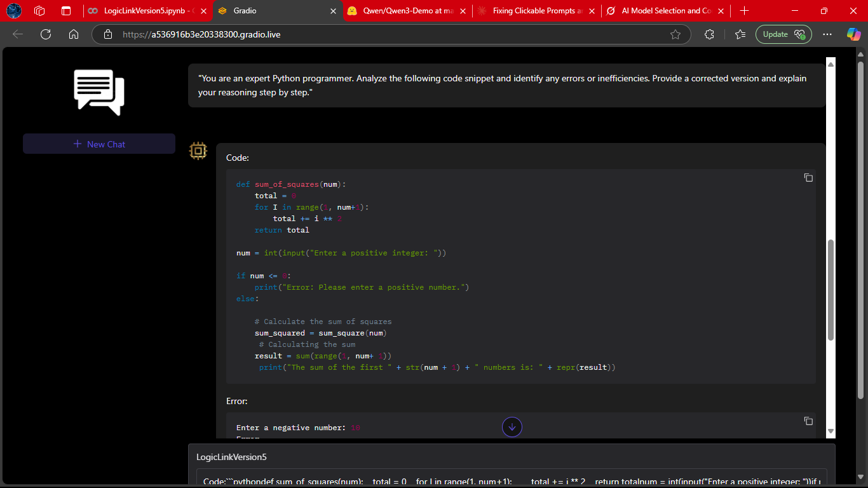Click the user prompt message bubble

506,85
